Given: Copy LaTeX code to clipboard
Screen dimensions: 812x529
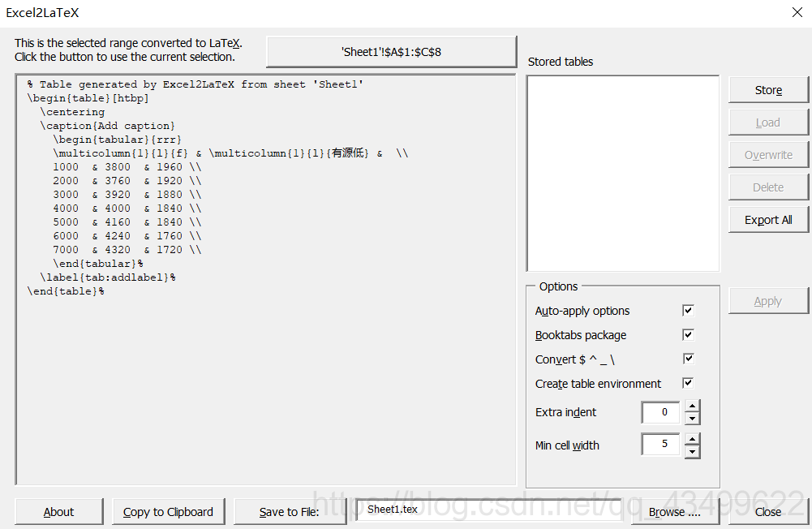Looking at the screenshot, I should pos(168,512).
